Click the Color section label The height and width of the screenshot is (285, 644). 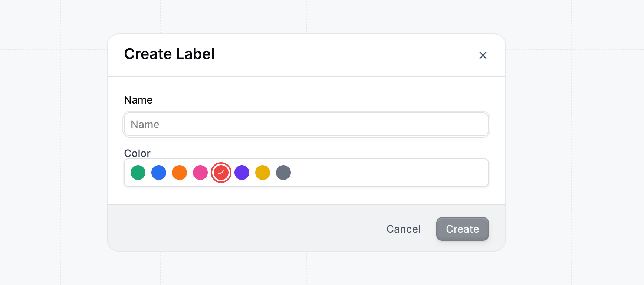137,153
